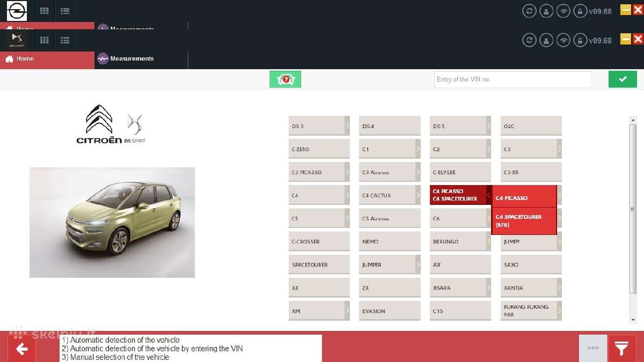Click the lock icon next to v09.68 in DS window
Screen dimensions: 644x362
(580, 40)
